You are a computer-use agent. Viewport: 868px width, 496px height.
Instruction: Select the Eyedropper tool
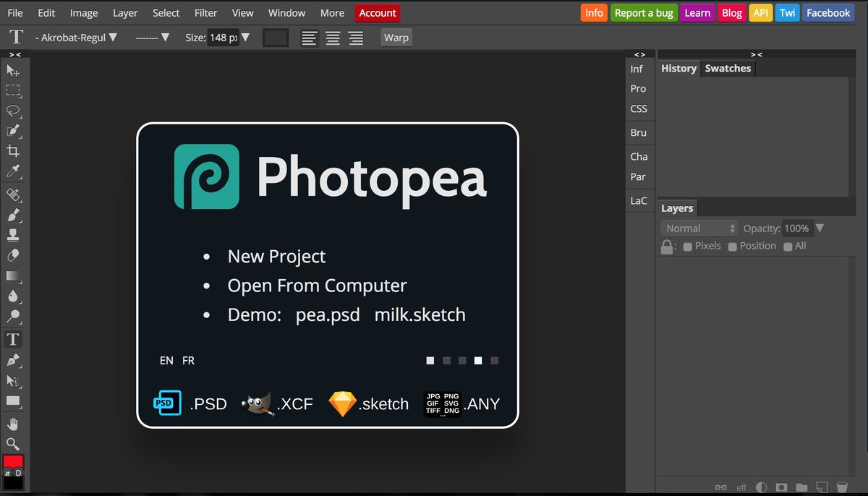[13, 171]
